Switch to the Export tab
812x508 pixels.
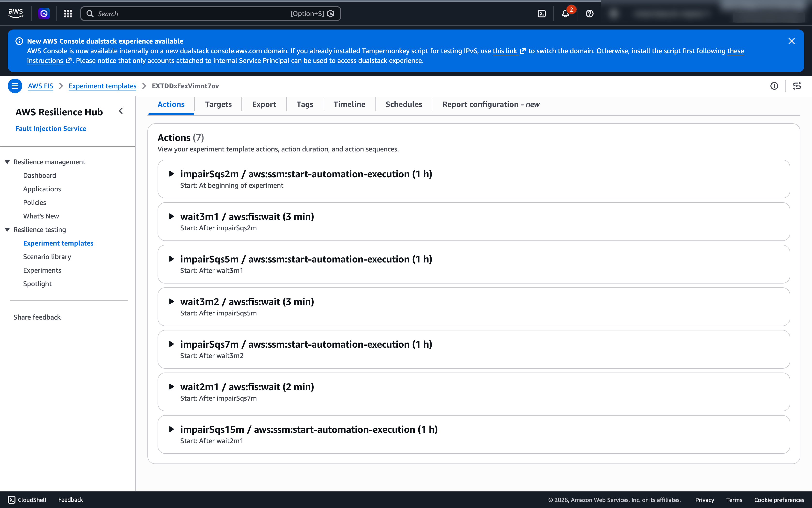point(264,105)
